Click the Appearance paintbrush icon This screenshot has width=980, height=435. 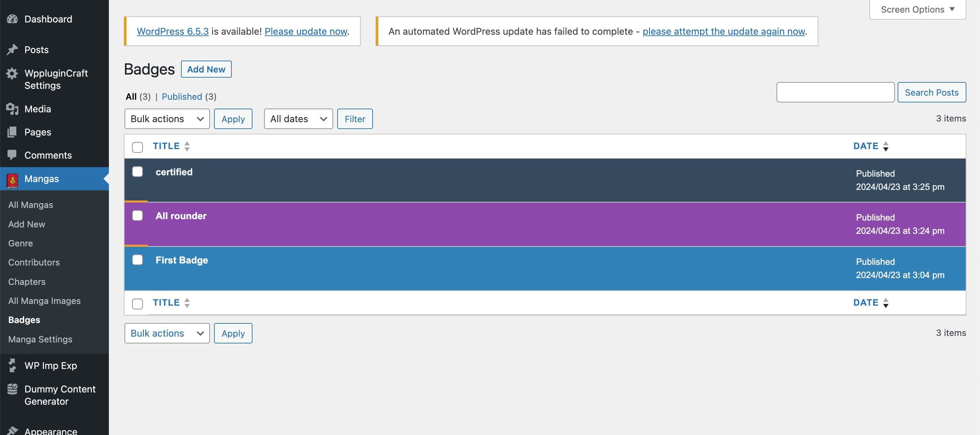coord(12,431)
